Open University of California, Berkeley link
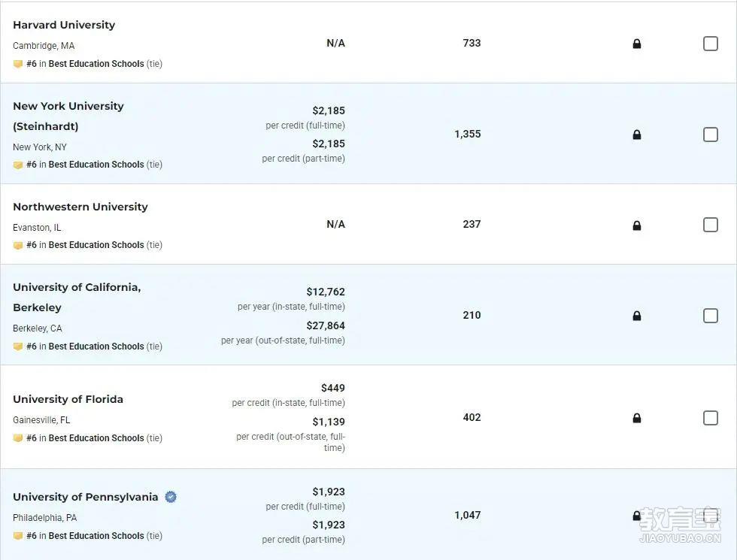Viewport: 737px width, 560px height. (77, 298)
